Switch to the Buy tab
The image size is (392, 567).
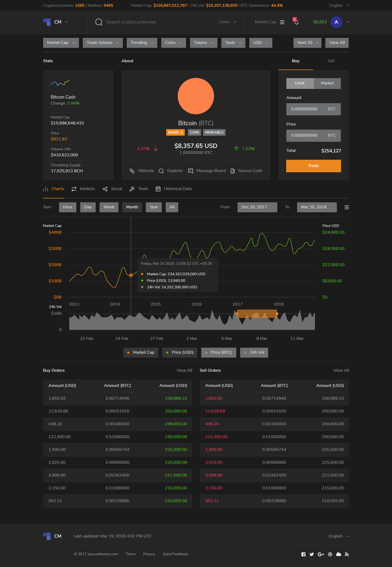(296, 61)
